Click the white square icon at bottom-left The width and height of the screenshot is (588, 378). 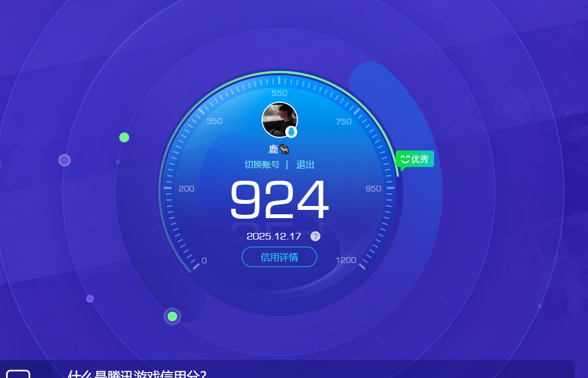coord(18,374)
